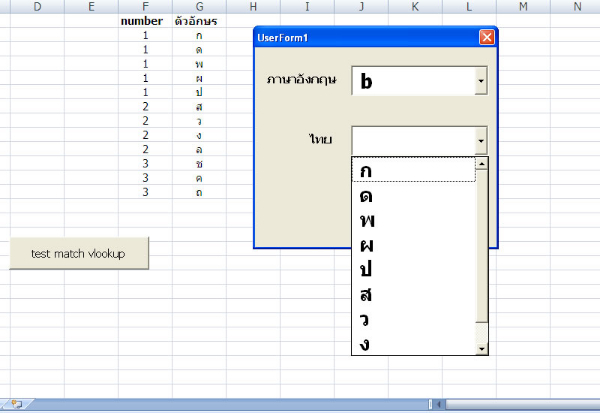Open the ภาษาอังกฤษ combo box arrow
The width and height of the screenshot is (600, 413).
(x=480, y=82)
